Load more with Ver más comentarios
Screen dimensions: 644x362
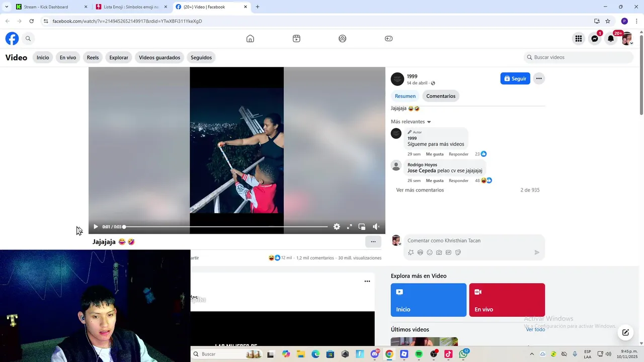click(420, 190)
